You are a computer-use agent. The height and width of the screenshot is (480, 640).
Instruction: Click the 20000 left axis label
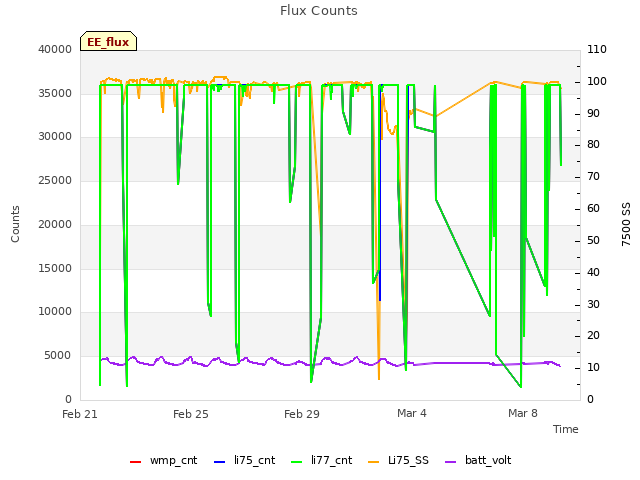(55, 224)
